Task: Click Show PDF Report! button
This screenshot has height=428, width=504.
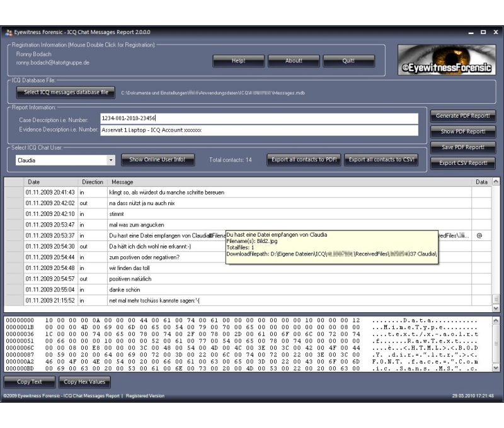Action: [463, 132]
